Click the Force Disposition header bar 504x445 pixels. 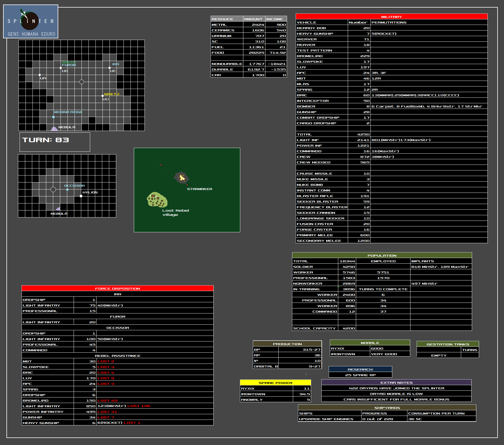117,288
